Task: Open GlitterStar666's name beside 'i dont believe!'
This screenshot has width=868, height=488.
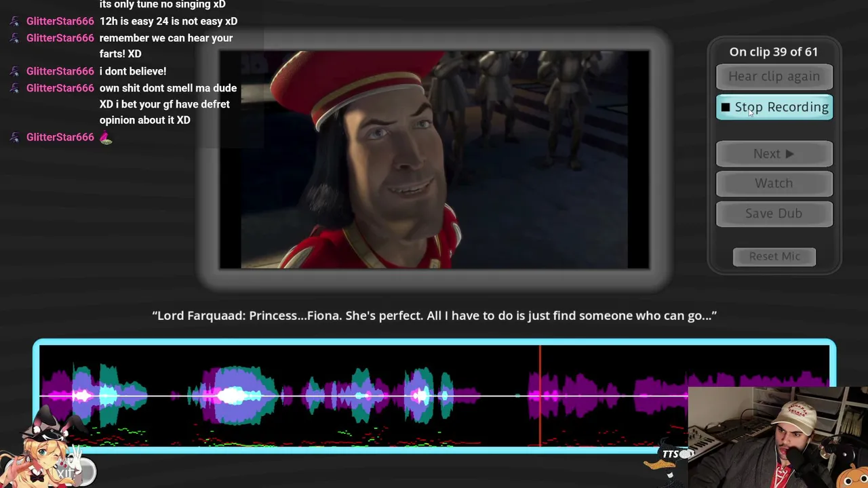Action: pyautogui.click(x=60, y=71)
